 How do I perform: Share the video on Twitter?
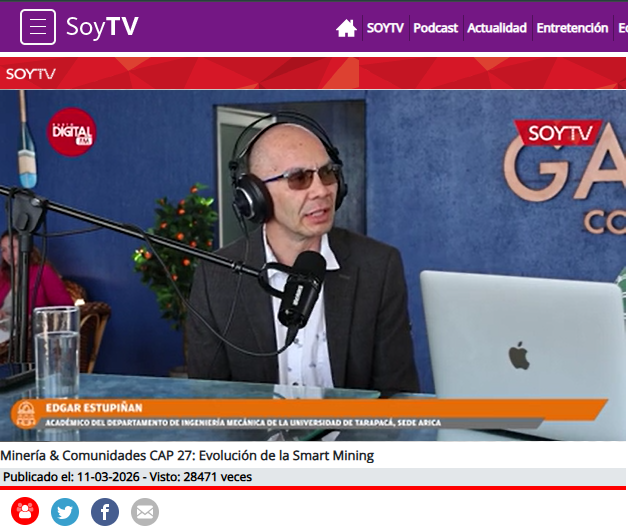[x=65, y=512]
